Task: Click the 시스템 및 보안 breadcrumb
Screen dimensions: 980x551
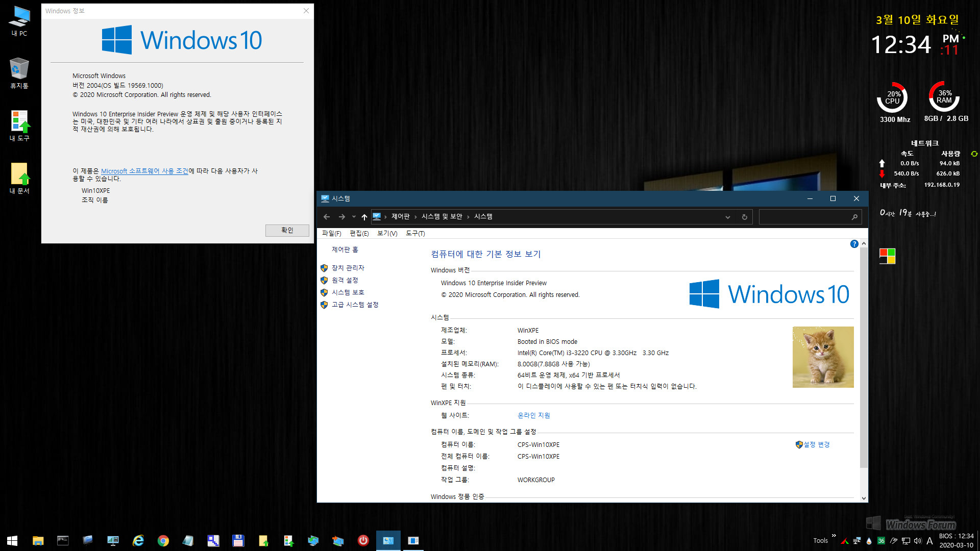Action: pos(442,217)
